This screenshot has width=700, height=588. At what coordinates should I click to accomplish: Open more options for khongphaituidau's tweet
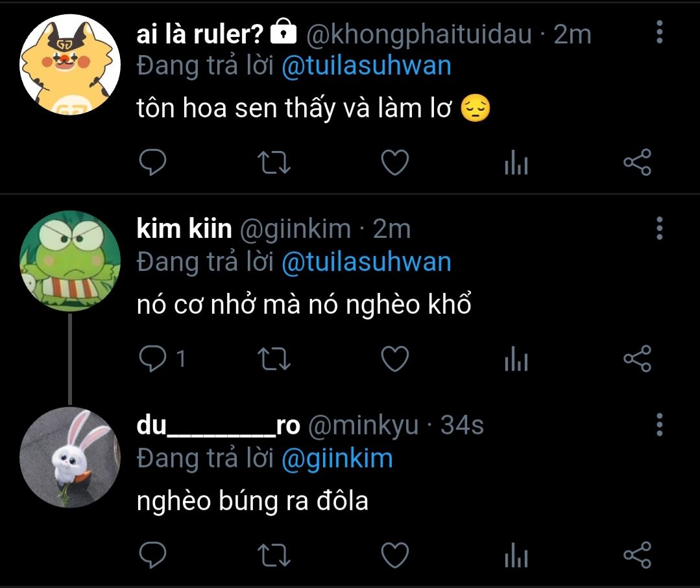pyautogui.click(x=659, y=32)
